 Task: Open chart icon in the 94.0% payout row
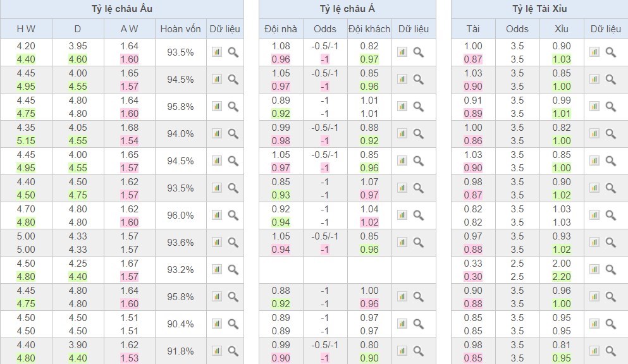pyautogui.click(x=217, y=133)
